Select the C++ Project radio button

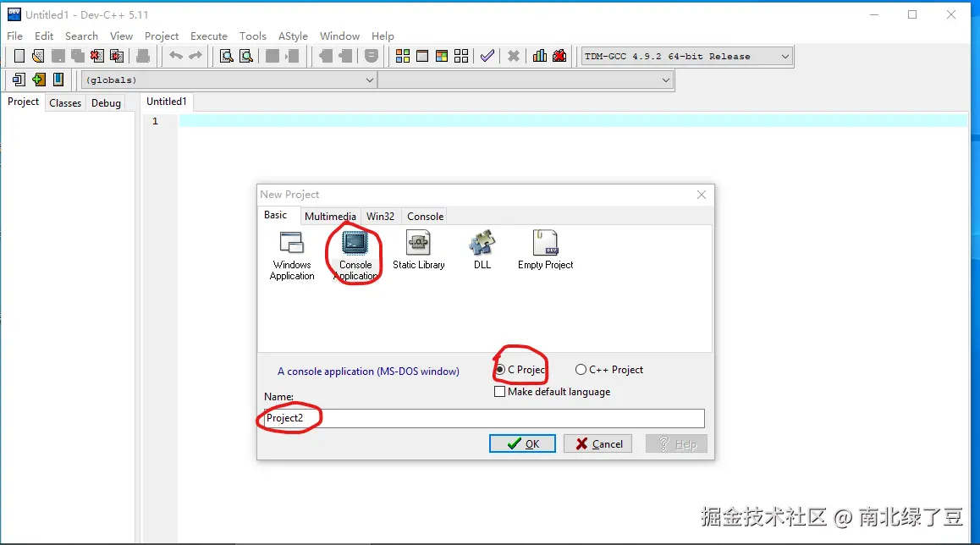(581, 370)
